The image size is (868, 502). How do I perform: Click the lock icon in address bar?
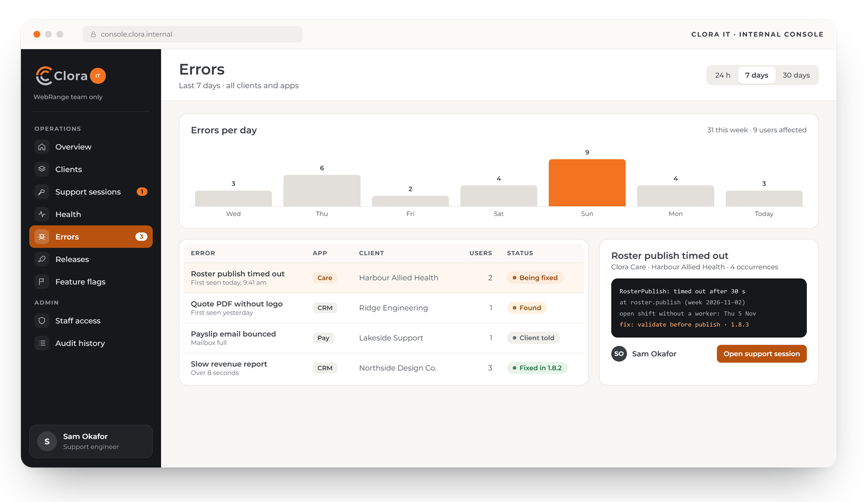pos(94,35)
